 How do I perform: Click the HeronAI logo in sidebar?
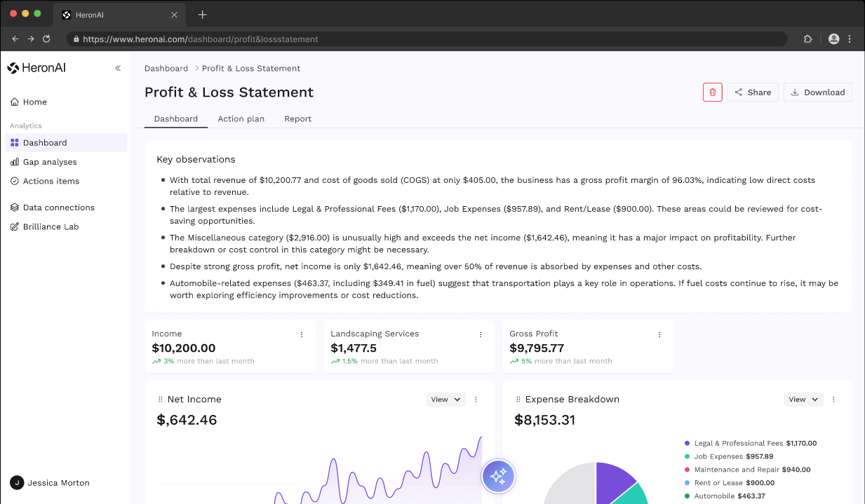(36, 68)
